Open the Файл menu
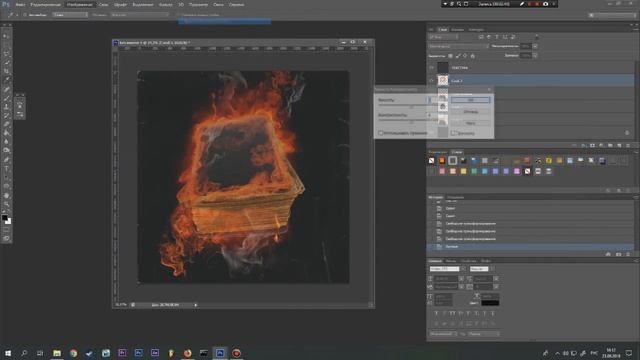The height and width of the screenshot is (360, 640). (x=20, y=4)
